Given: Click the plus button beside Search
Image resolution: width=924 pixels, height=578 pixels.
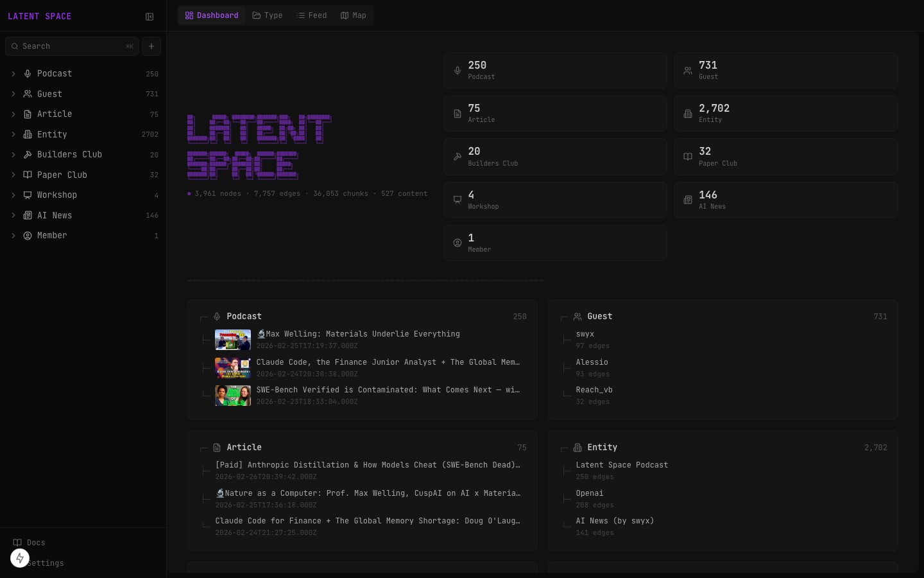Looking at the screenshot, I should pos(151,46).
